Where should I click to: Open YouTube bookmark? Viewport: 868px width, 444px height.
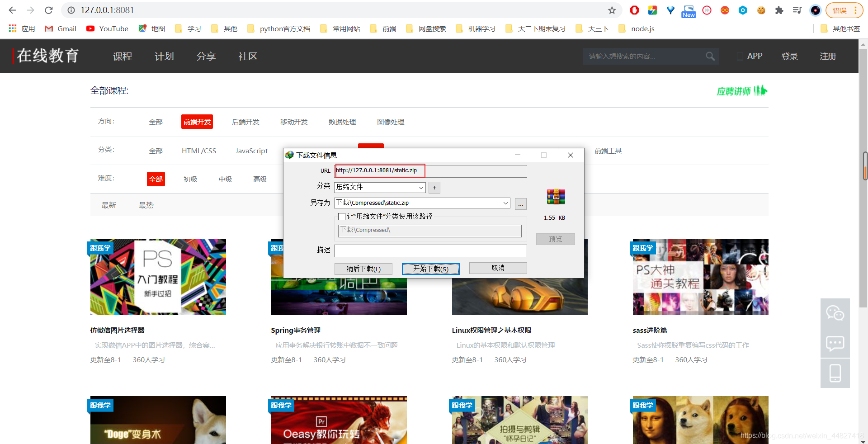pyautogui.click(x=108, y=28)
